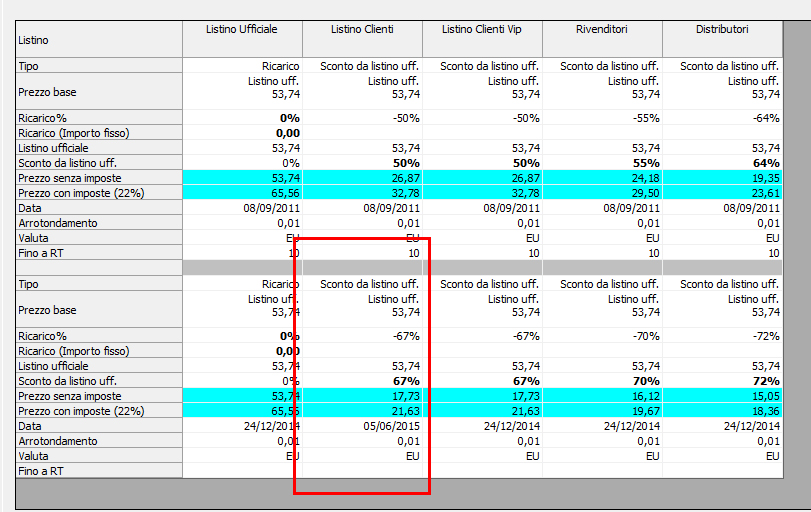Image resolution: width=811 pixels, height=512 pixels.
Task: Select the Ricarico% label in the row with -55%
Action: 99,118
